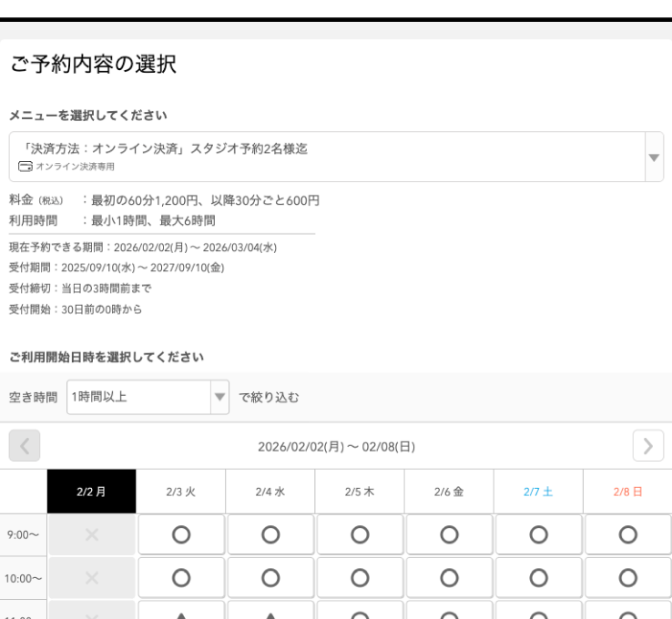Go to the next week arrow

(x=648, y=446)
